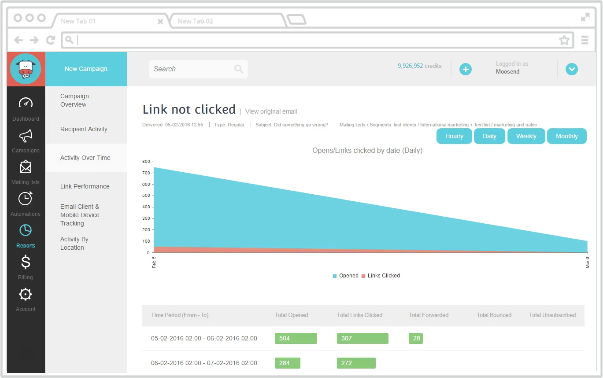The height and width of the screenshot is (378, 603).
Task: Switch chart to Weekly view
Action: coord(526,136)
